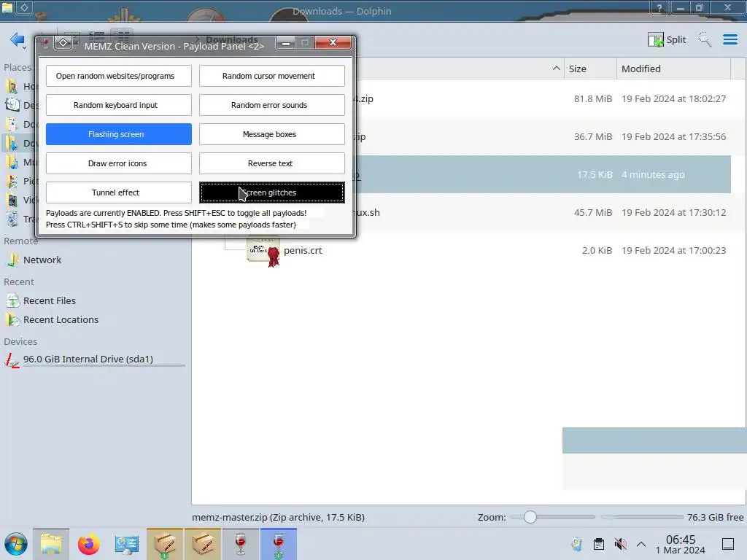Adjust the Zoom slider handle

point(530,517)
